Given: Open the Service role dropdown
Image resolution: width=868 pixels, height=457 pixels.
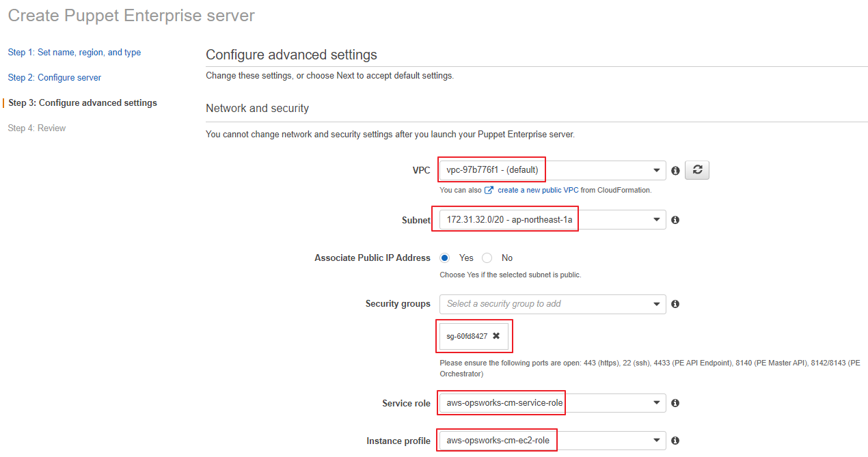Looking at the screenshot, I should point(553,403).
